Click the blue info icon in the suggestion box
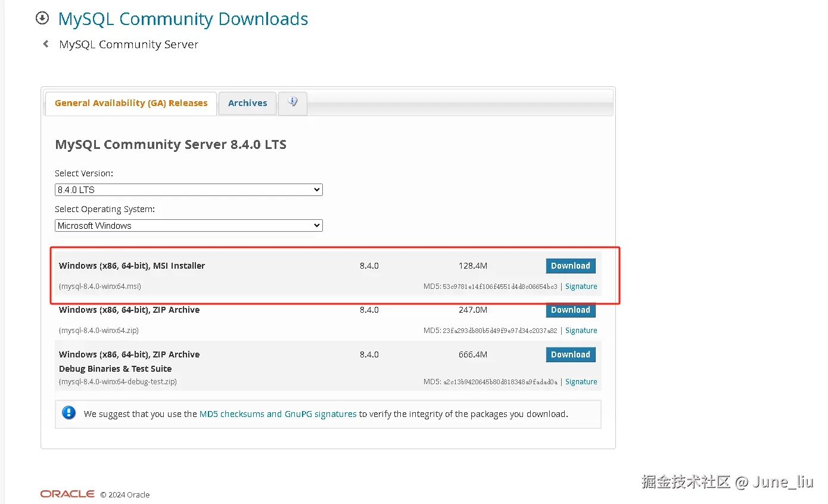Image resolution: width=828 pixels, height=504 pixels. [x=69, y=413]
